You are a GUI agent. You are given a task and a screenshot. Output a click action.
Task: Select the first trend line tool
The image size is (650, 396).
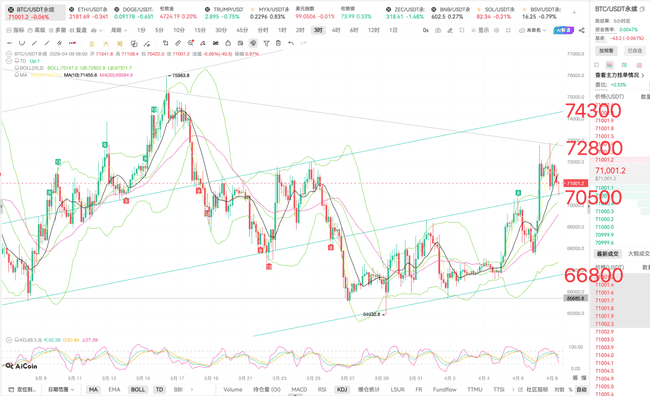(x=34, y=43)
